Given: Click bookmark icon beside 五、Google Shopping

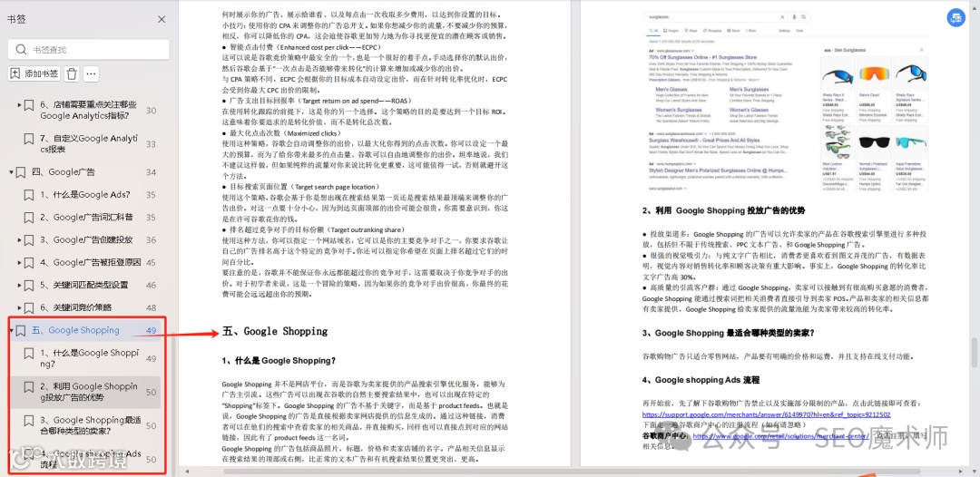Looking at the screenshot, I should point(21,330).
